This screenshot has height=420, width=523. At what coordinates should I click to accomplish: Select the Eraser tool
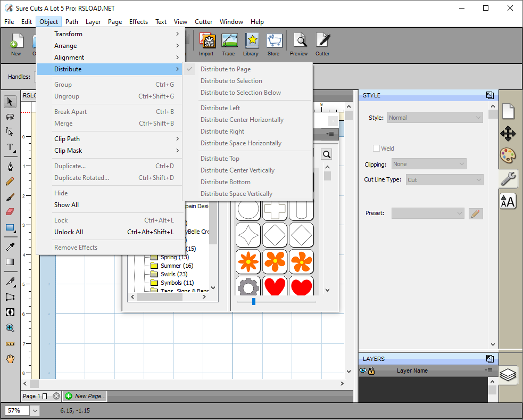click(10, 212)
